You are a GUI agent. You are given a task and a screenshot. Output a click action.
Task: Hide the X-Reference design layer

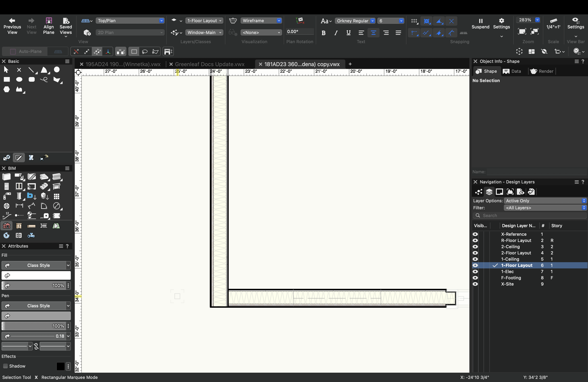[x=476, y=234]
